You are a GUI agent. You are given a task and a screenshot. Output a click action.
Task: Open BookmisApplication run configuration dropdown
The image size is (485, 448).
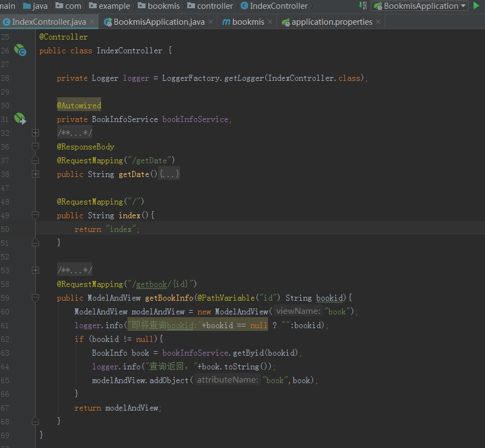point(420,6)
